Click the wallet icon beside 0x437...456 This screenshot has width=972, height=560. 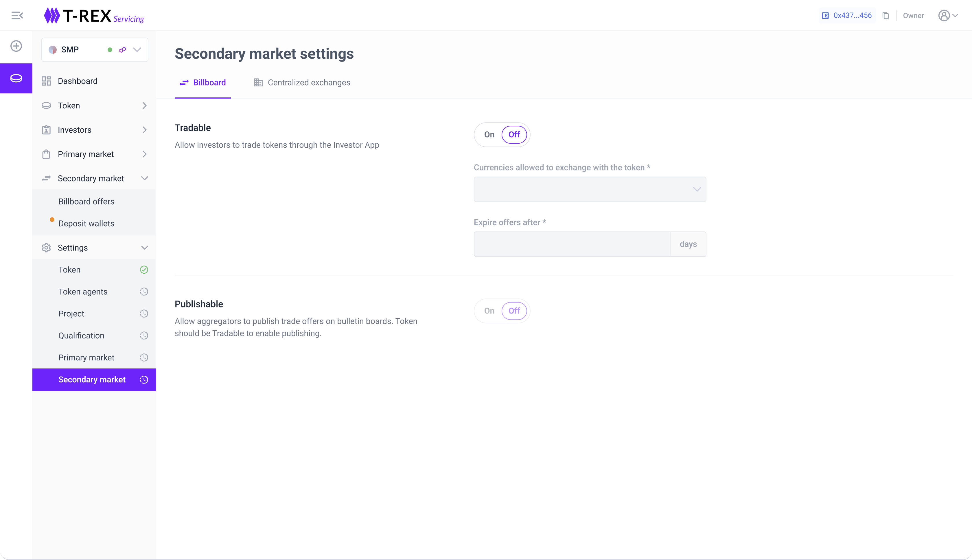(x=825, y=16)
